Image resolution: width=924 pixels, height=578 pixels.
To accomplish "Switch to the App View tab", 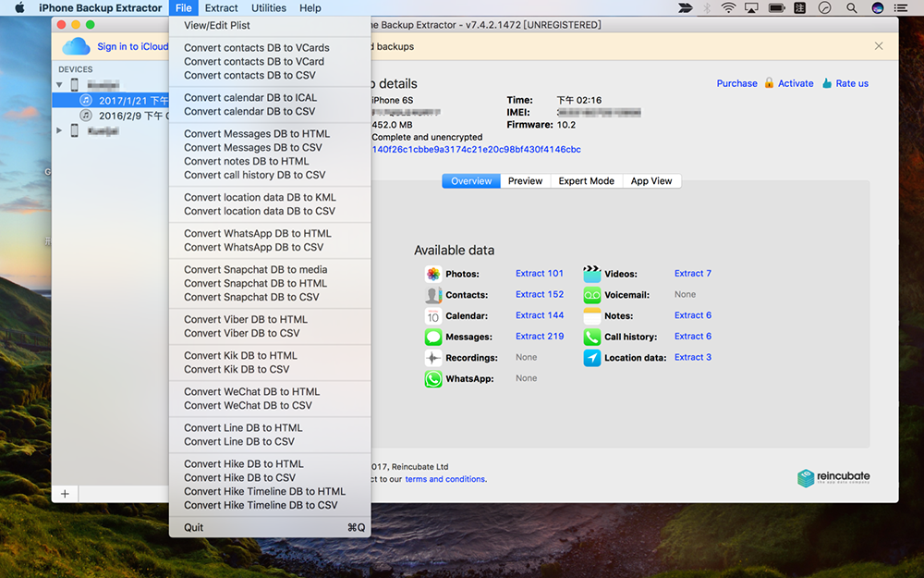I will (651, 181).
